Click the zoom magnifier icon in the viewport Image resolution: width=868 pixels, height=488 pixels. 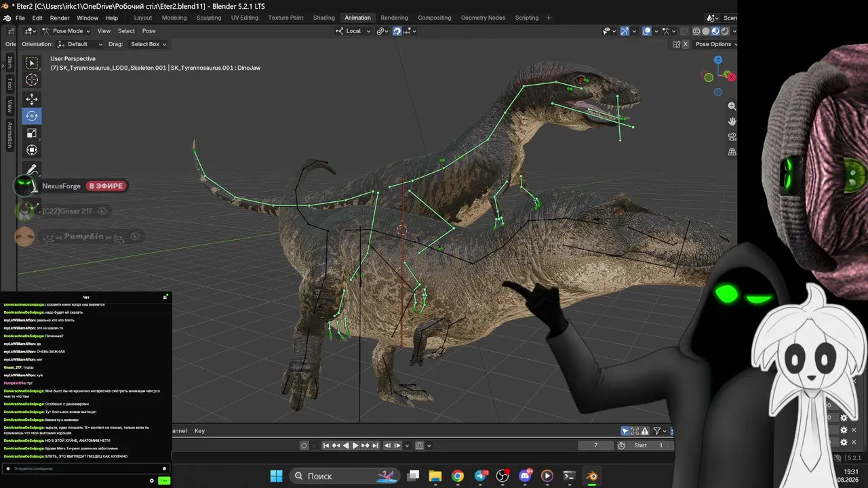(732, 106)
